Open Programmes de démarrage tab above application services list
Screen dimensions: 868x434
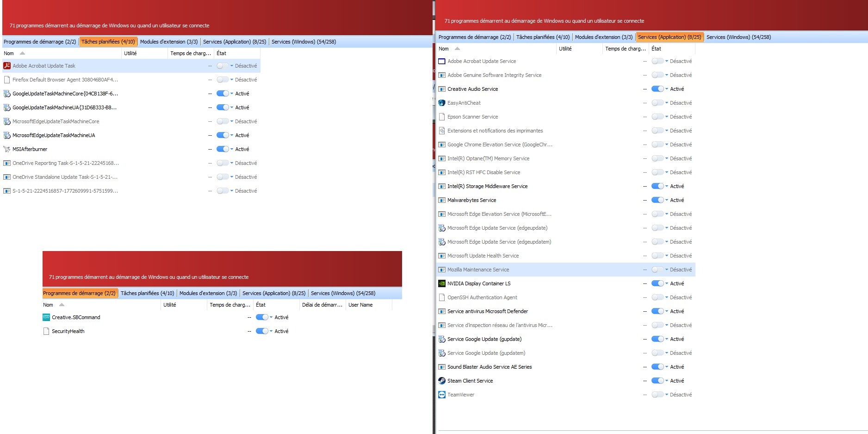click(475, 37)
